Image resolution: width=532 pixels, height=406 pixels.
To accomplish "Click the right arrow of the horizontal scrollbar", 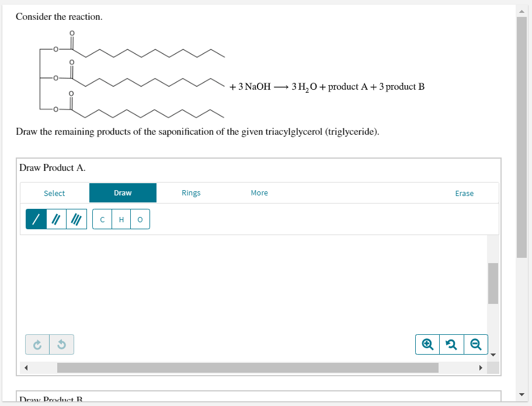I will 481,367.
